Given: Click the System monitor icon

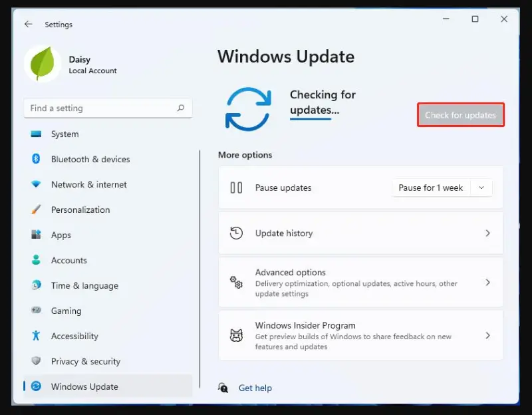Looking at the screenshot, I should [x=36, y=134].
